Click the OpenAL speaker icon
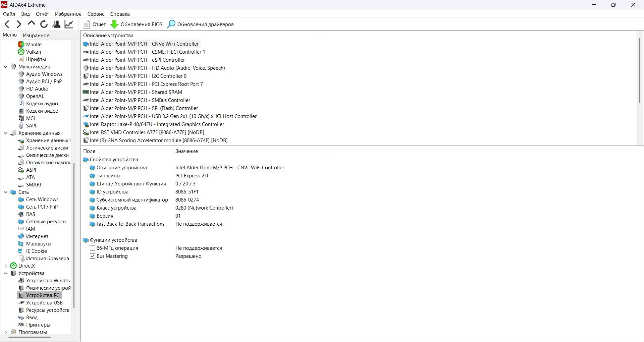The image size is (644, 342). click(21, 96)
